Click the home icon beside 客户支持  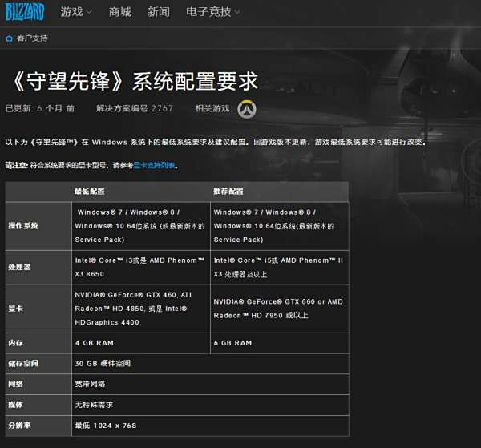[9, 38]
